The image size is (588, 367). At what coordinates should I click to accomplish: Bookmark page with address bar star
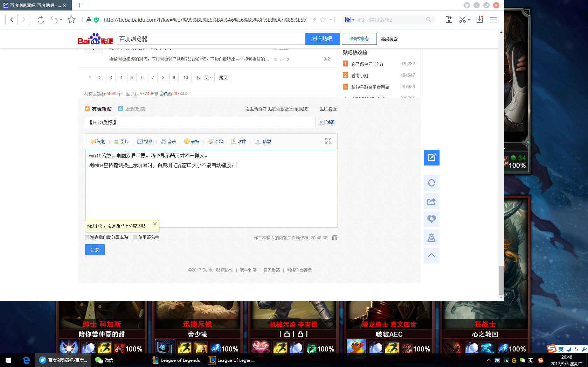(x=323, y=20)
